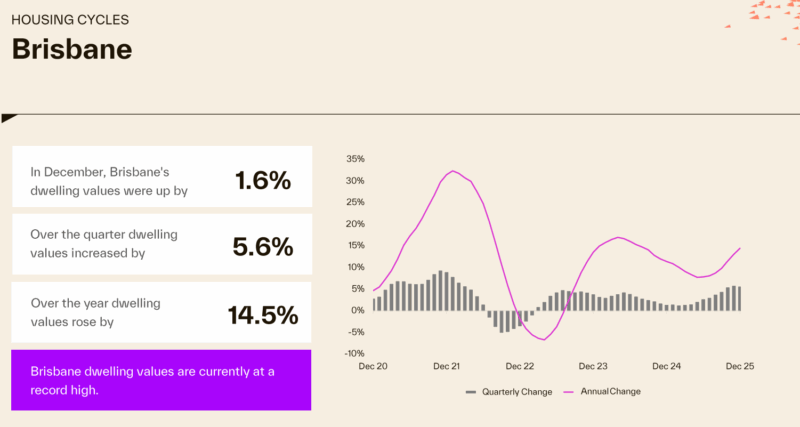Click the purple record high banner
The width and height of the screenshot is (800, 427).
pos(161,379)
